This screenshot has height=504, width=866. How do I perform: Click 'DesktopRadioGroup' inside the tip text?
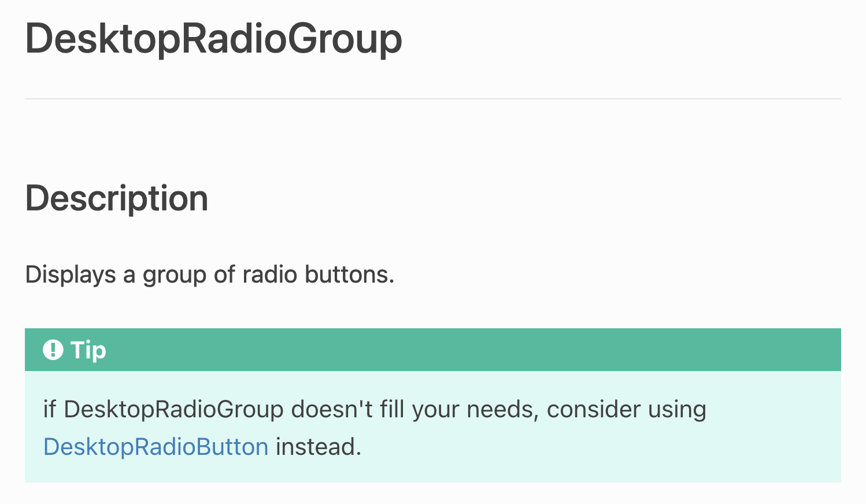pos(173,409)
